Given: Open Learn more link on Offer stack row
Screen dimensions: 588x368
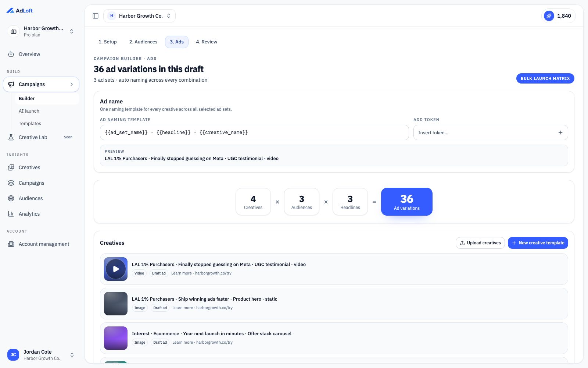Looking at the screenshot, I should coord(202,342).
